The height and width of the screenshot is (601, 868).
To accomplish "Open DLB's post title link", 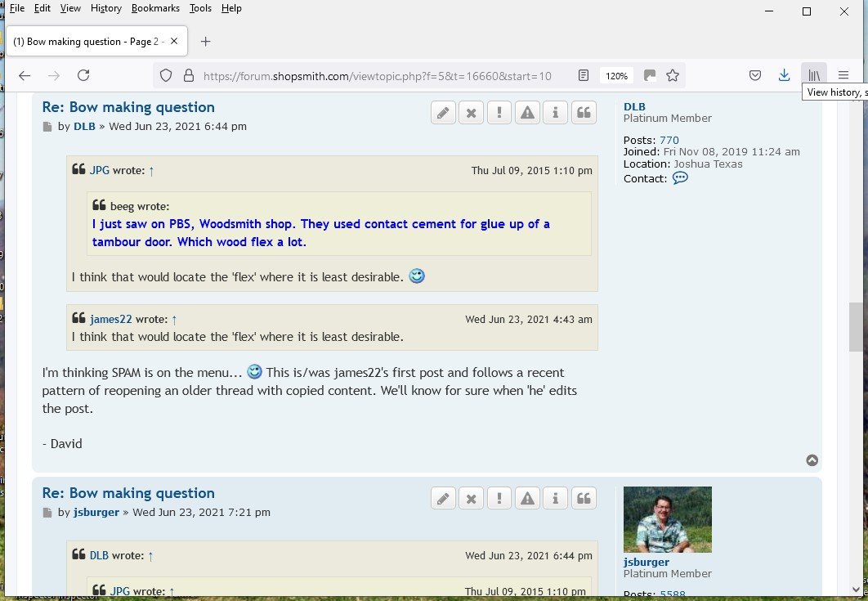I will 128,107.
